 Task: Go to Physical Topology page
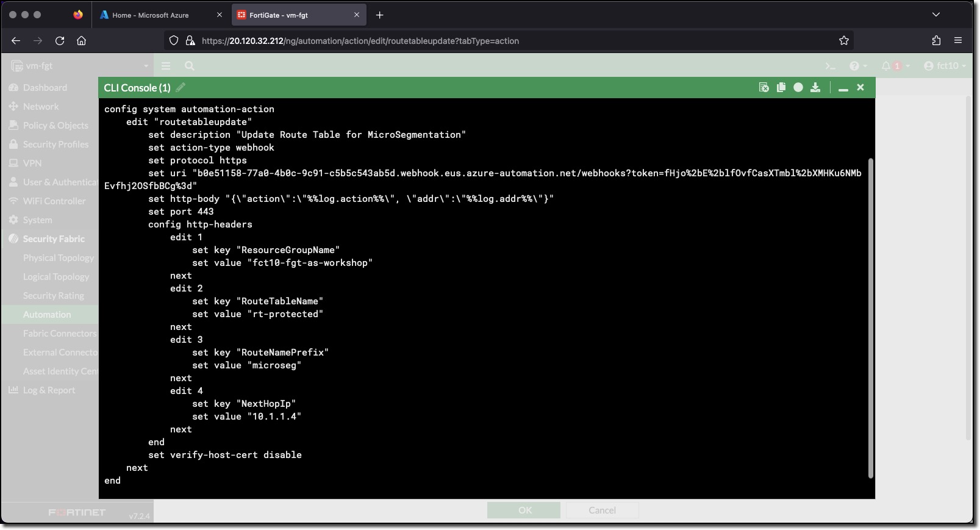tap(59, 258)
